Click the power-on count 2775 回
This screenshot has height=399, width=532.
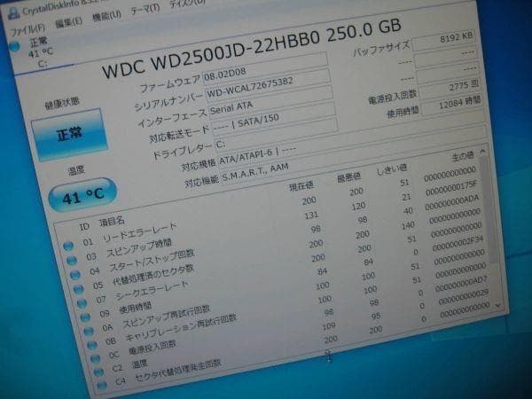(449, 89)
